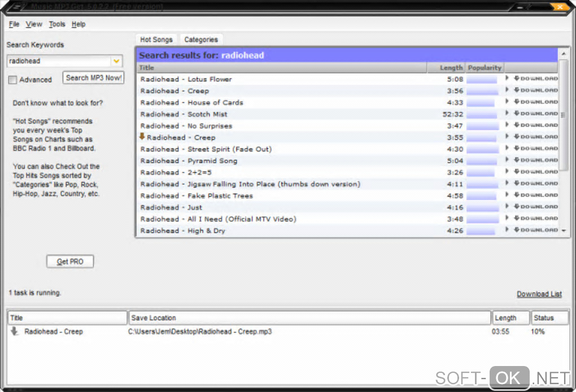Select the Radiohead - Creep download task row
The width and height of the screenshot is (576, 392).
(287, 332)
